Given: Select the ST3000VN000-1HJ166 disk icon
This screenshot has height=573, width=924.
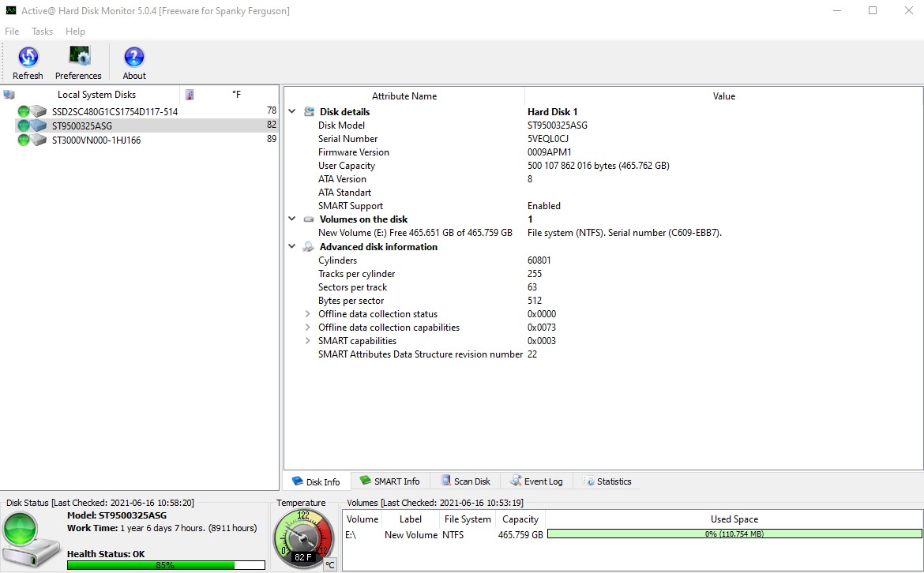Looking at the screenshot, I should coord(39,140).
